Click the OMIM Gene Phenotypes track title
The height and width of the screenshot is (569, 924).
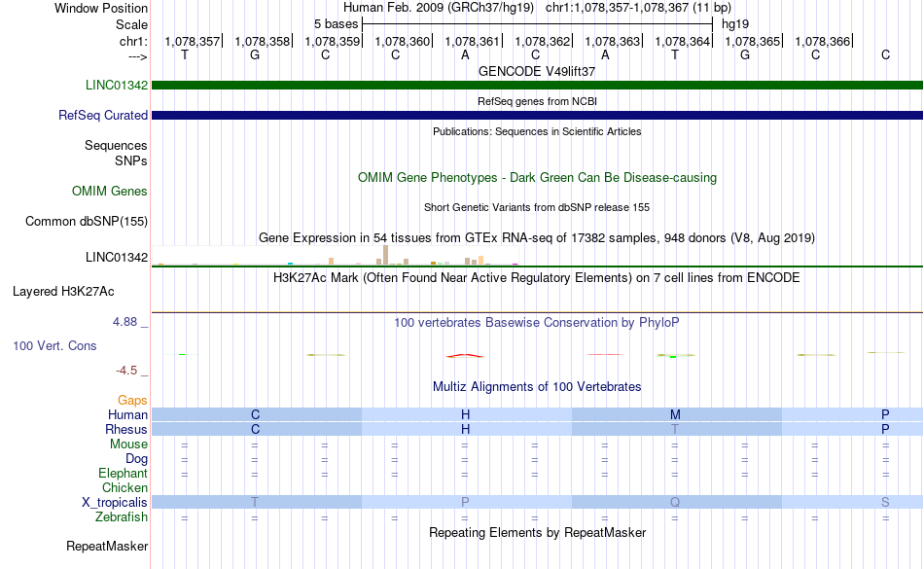coord(537,177)
